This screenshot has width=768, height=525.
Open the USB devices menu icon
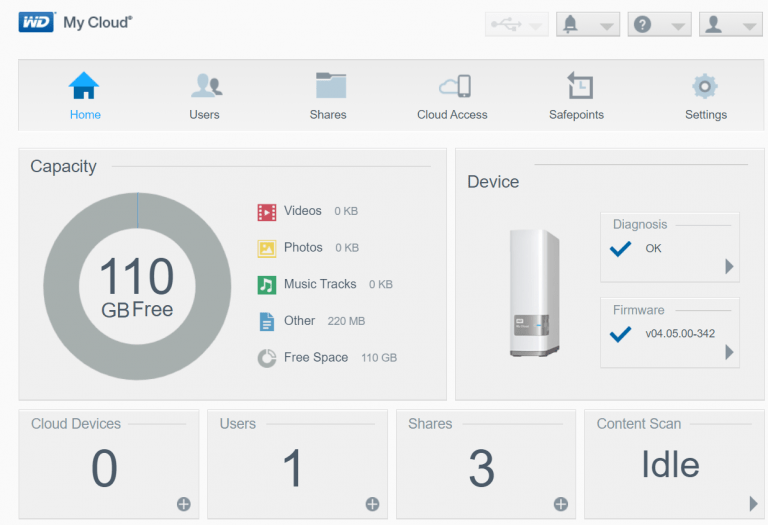click(506, 24)
